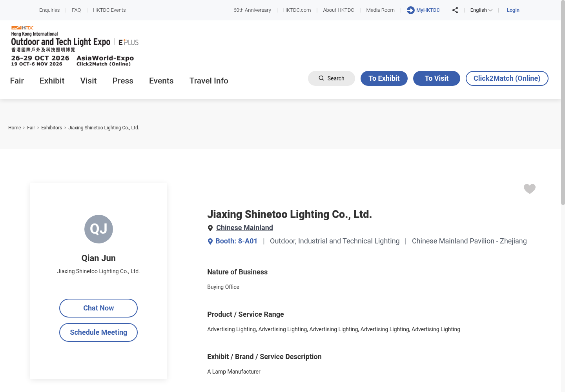This screenshot has height=392, width=565.
Task: Click the Product / Service Range heading
Action: click(246, 314)
